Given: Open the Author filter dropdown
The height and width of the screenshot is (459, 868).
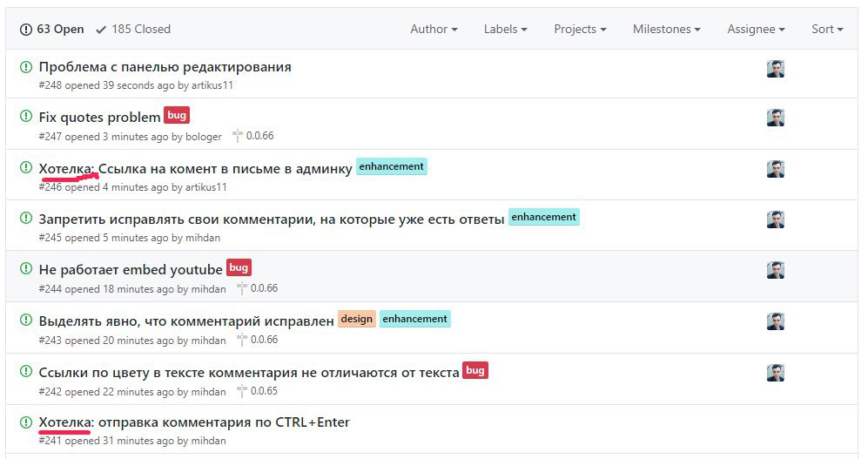Looking at the screenshot, I should pos(434,30).
